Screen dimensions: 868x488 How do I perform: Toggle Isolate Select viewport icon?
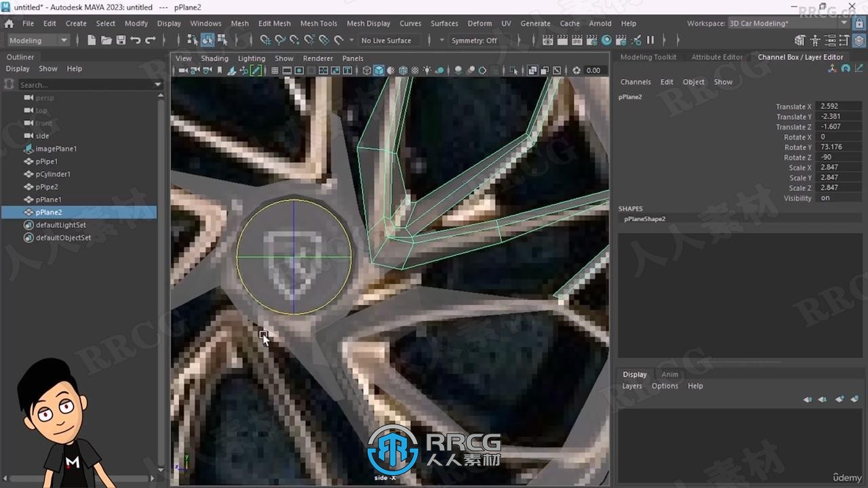513,70
